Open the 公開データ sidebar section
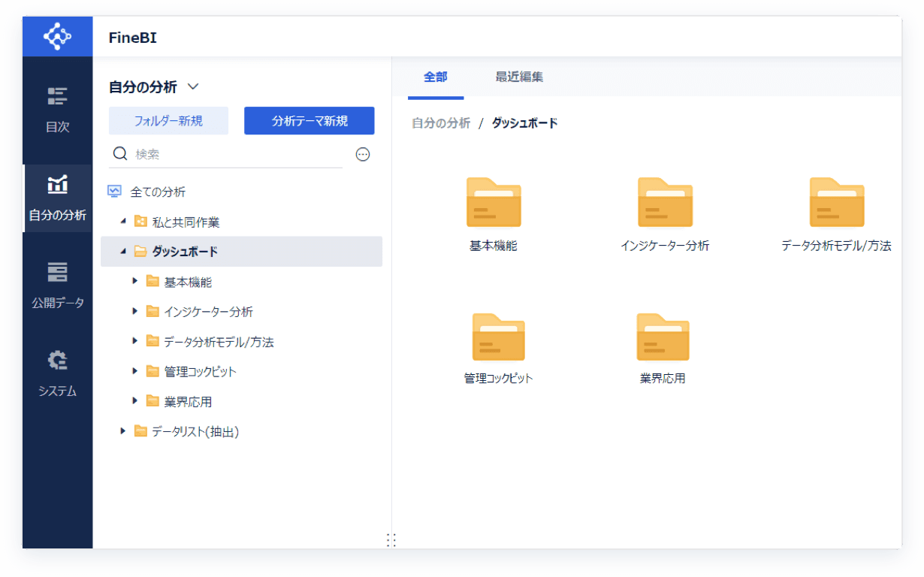The width and height of the screenshot is (924, 577). pos(57,285)
